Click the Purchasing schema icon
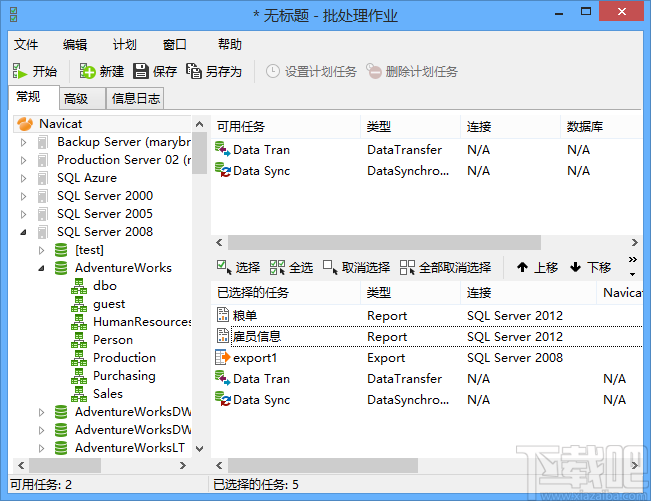 (x=79, y=376)
